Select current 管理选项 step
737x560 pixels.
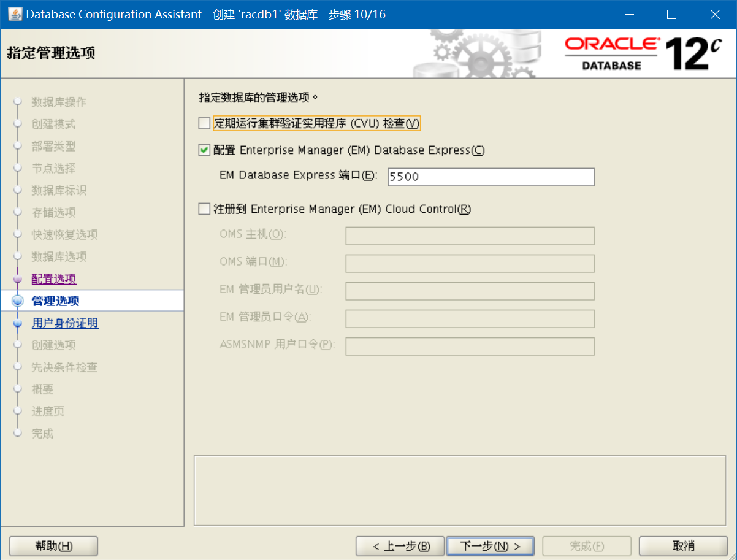[55, 301]
